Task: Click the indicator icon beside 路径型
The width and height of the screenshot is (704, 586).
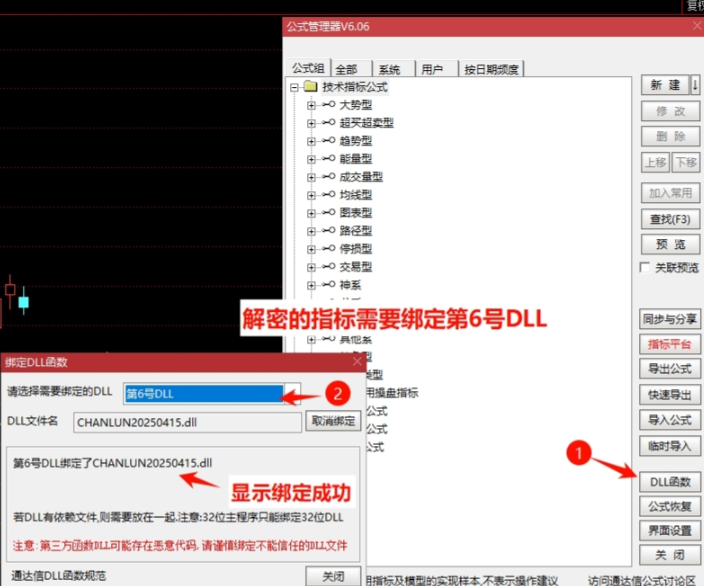Action: tap(329, 230)
